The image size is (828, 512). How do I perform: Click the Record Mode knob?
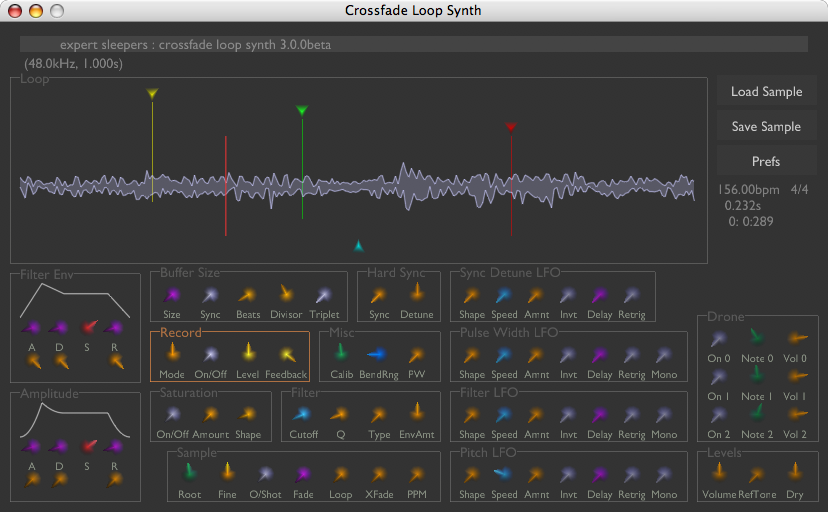click(172, 353)
